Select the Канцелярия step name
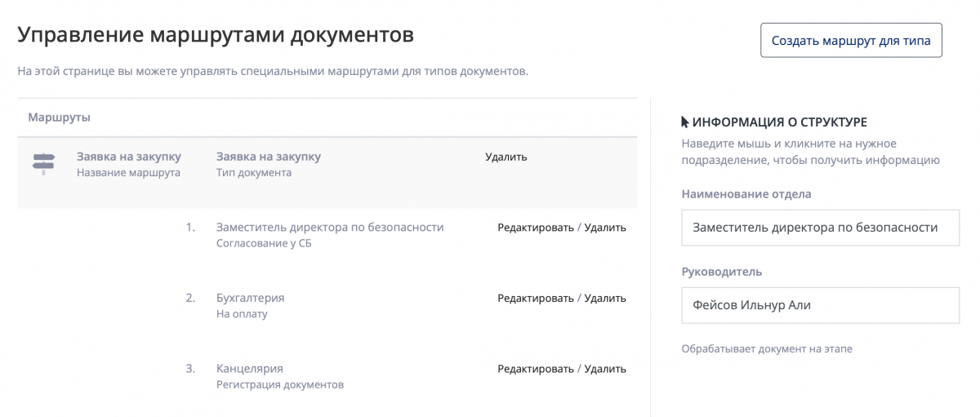This screenshot has width=980, height=417. (x=249, y=368)
